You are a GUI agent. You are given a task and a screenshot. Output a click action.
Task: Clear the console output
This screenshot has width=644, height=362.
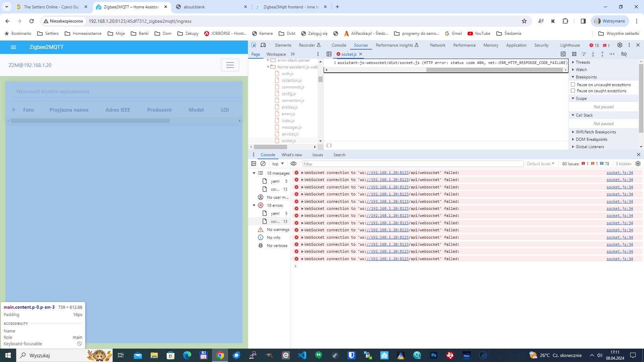263,164
